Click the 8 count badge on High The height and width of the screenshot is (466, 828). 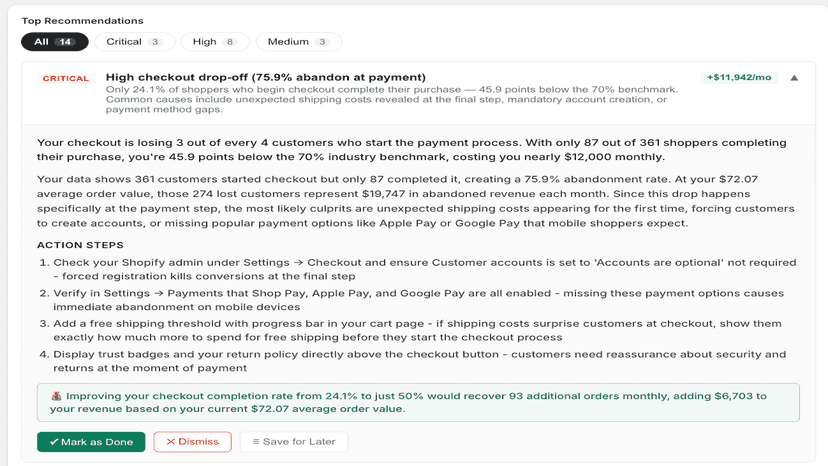tap(230, 42)
